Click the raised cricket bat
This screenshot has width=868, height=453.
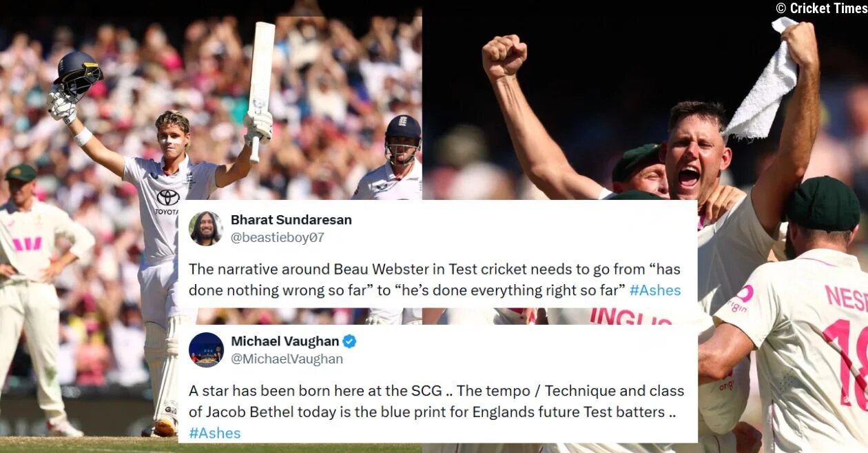click(260, 90)
